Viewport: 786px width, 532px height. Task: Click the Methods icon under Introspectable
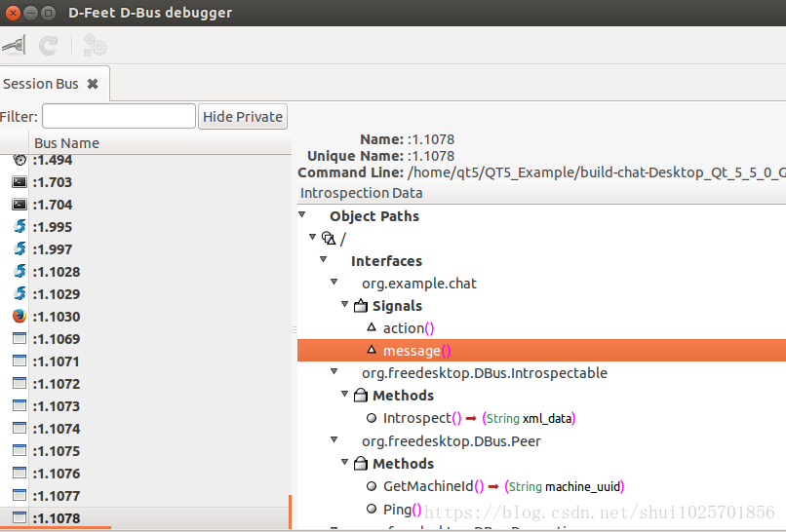pos(361,396)
